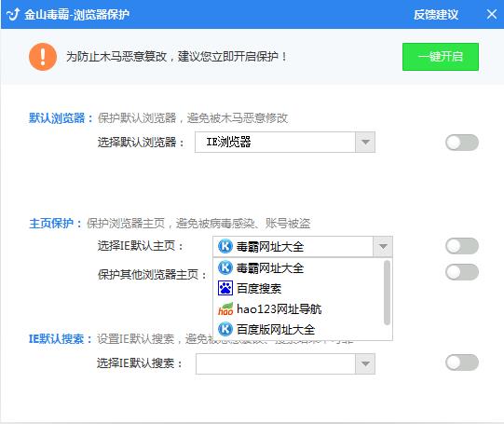Open the default browser dropdown arrow
The height and width of the screenshot is (424, 504).
365,142
